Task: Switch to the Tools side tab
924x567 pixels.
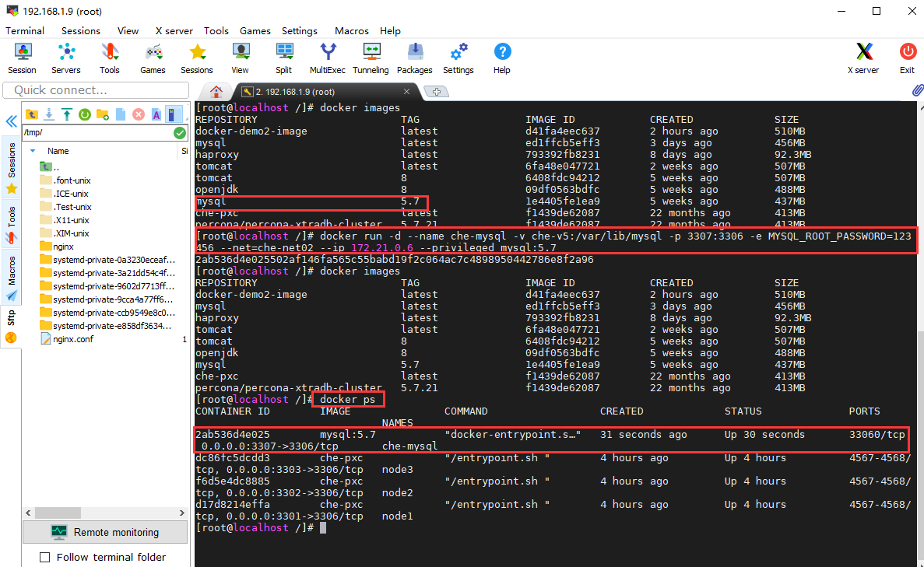Action: pyautogui.click(x=11, y=224)
